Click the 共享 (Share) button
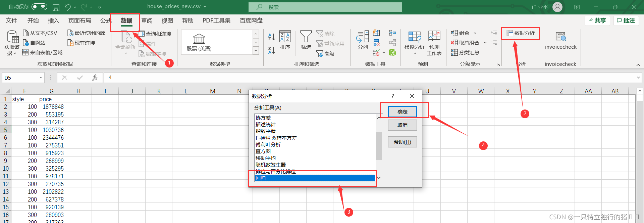644x223 pixels. (597, 21)
